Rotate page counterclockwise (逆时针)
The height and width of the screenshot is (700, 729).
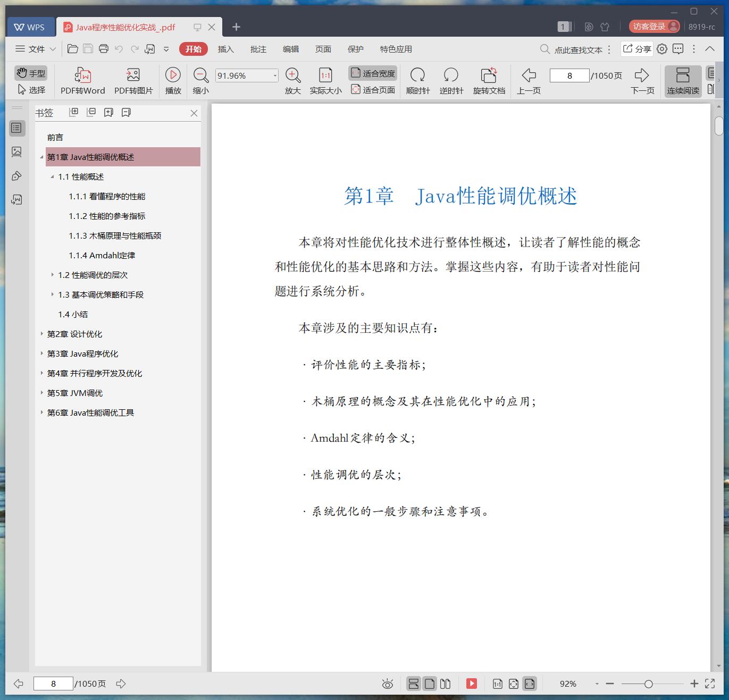[x=451, y=81]
